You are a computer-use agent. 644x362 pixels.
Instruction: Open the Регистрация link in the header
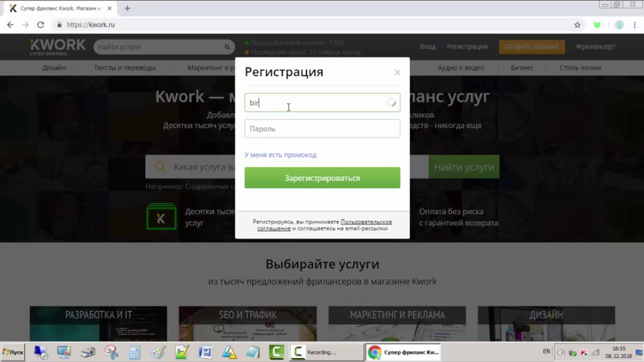(x=467, y=46)
